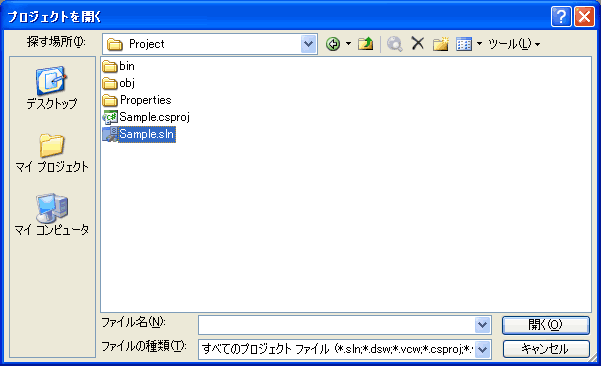
Task: Select the マイ プロジェクト shortcut
Action: [x=51, y=154]
